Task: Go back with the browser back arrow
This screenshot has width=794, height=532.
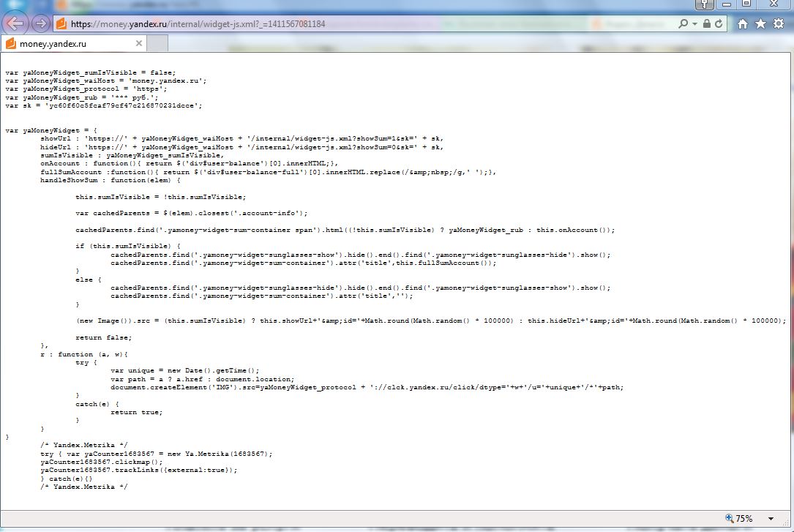Action: click(15, 23)
